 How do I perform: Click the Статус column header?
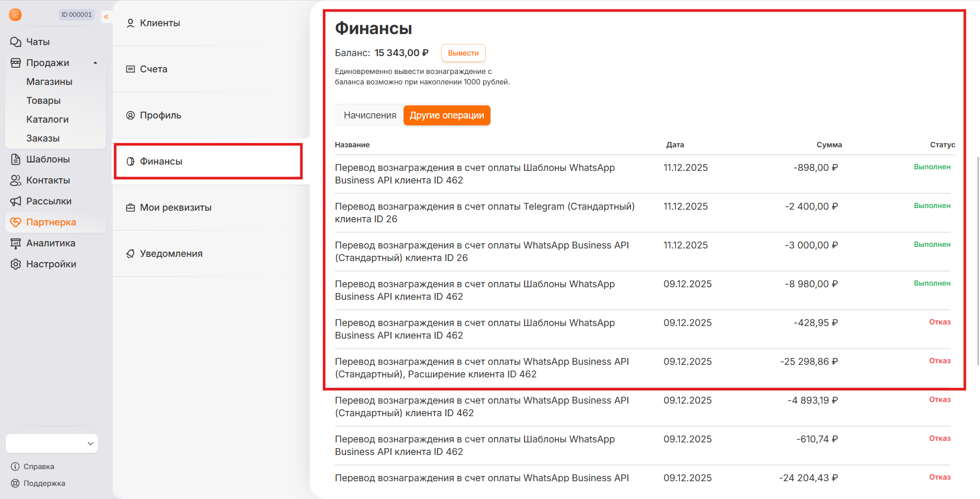point(942,145)
